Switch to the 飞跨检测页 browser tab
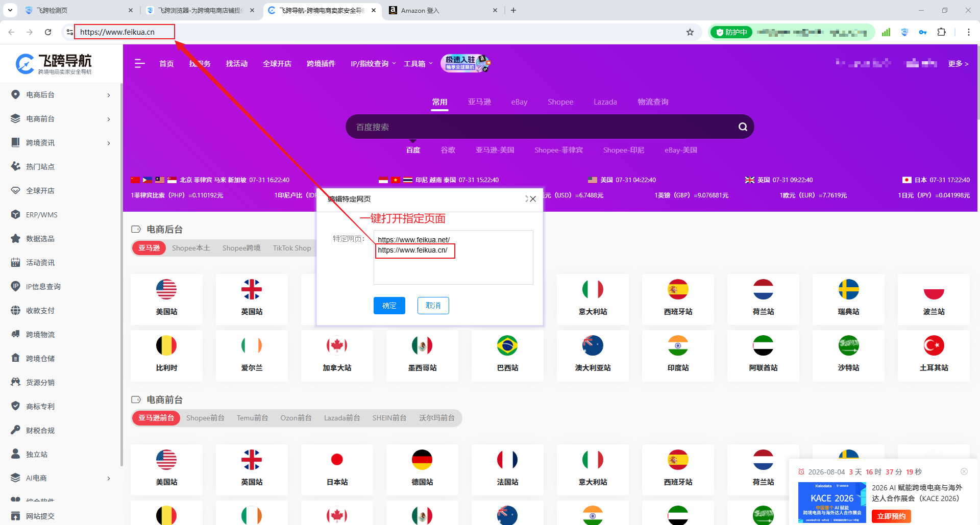980x525 pixels. click(78, 10)
